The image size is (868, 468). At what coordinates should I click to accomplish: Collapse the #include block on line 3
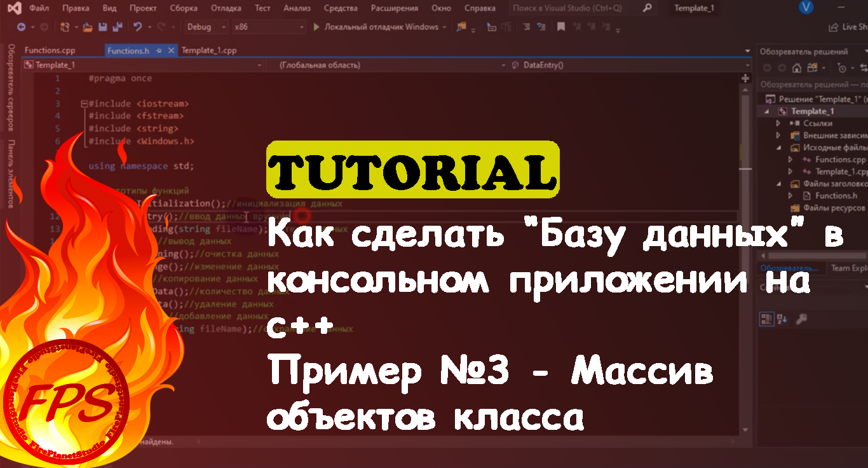click(84, 104)
